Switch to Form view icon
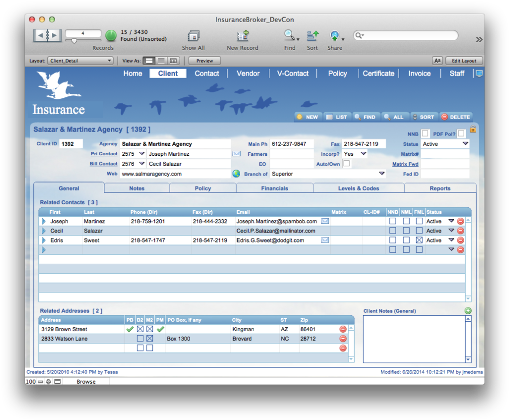509x420 pixels. tap(149, 61)
